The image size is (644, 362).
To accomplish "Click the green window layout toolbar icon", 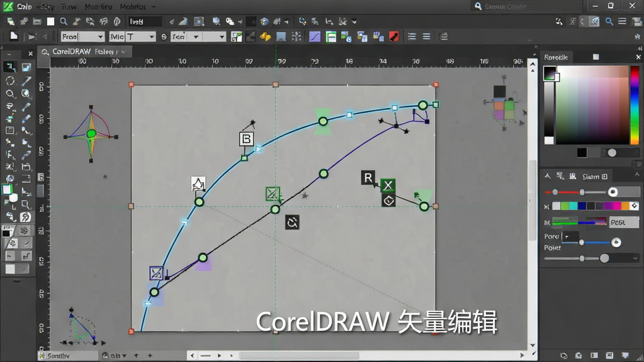I will tap(331, 37).
